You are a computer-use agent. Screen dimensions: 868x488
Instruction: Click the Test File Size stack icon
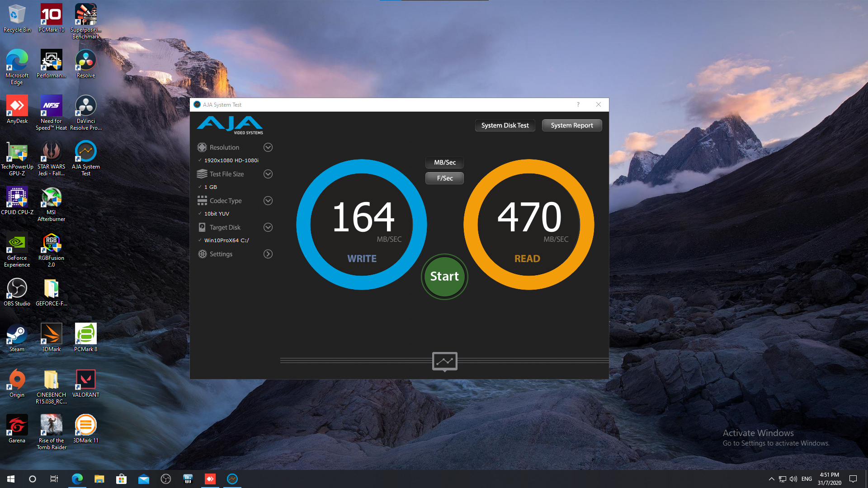point(202,174)
